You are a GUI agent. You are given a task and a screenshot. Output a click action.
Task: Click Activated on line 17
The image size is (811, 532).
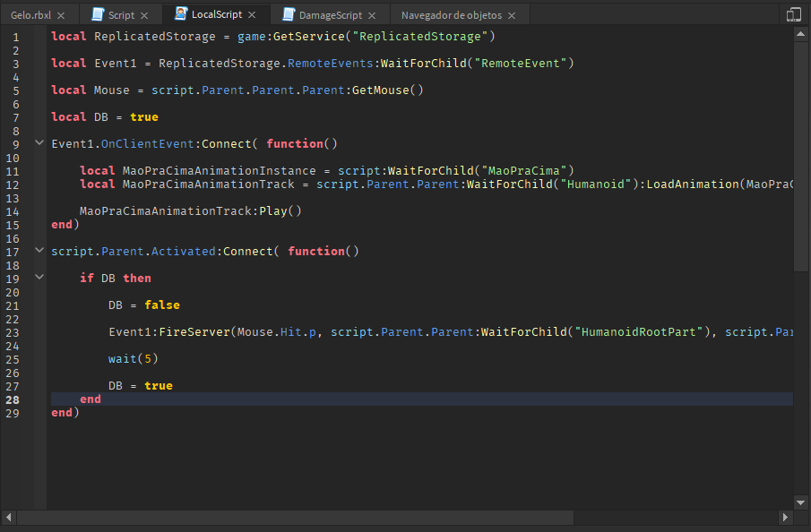[x=183, y=252]
